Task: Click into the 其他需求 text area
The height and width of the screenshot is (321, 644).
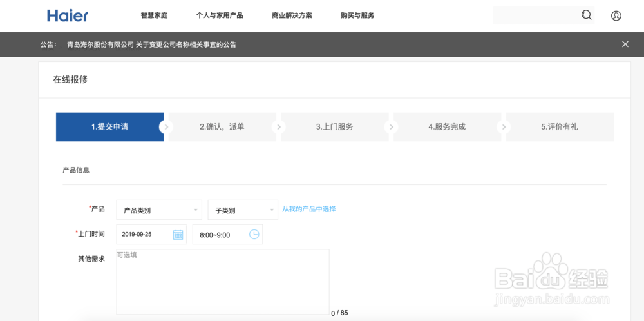Action: [x=223, y=282]
